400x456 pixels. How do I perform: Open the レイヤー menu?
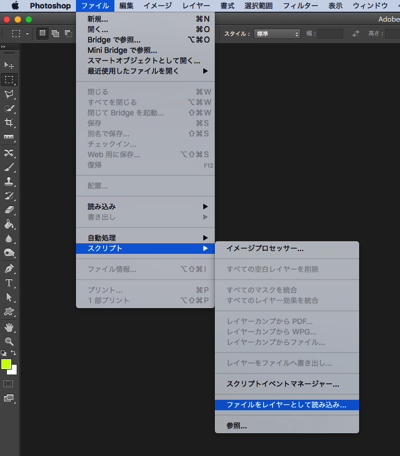(x=196, y=6)
